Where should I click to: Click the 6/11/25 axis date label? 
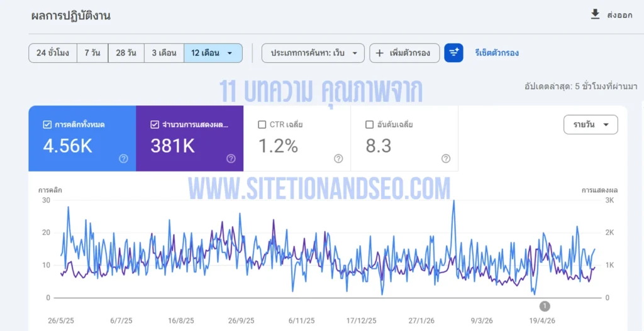click(301, 321)
